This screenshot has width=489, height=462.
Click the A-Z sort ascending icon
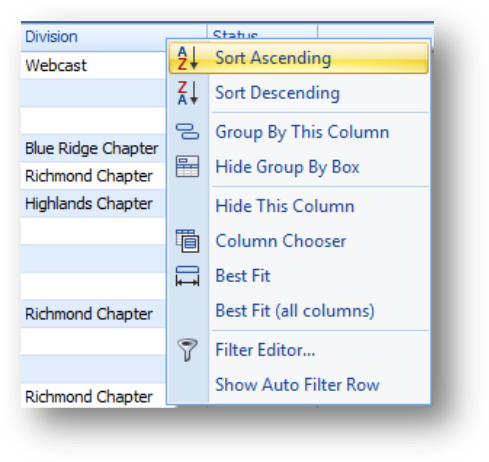click(x=188, y=58)
